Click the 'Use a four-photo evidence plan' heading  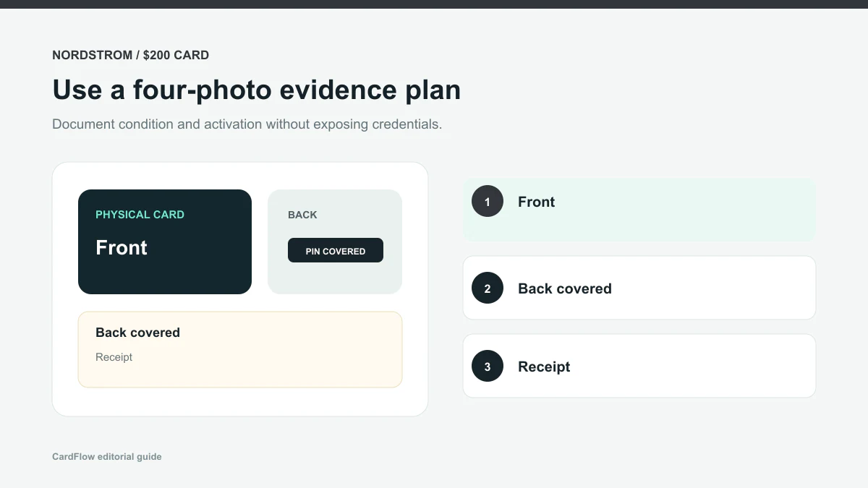tap(257, 90)
